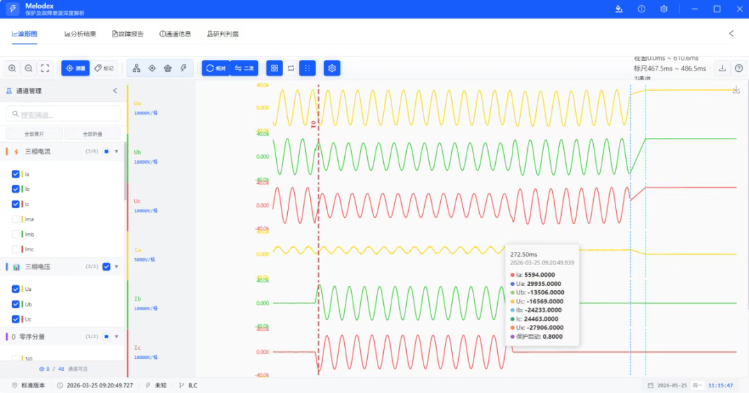This screenshot has width=749, height=393.
Task: Click the title bar upload/export icon
Action: point(619,9)
